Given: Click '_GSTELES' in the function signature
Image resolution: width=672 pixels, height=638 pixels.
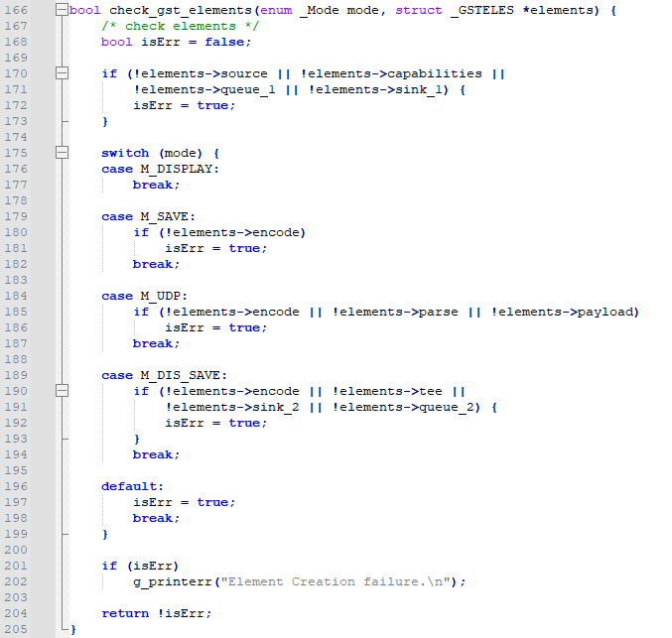Looking at the screenshot, I should [482, 10].
